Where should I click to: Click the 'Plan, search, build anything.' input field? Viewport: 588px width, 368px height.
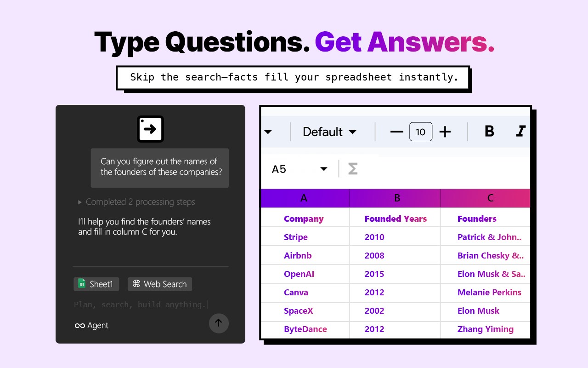point(141,305)
